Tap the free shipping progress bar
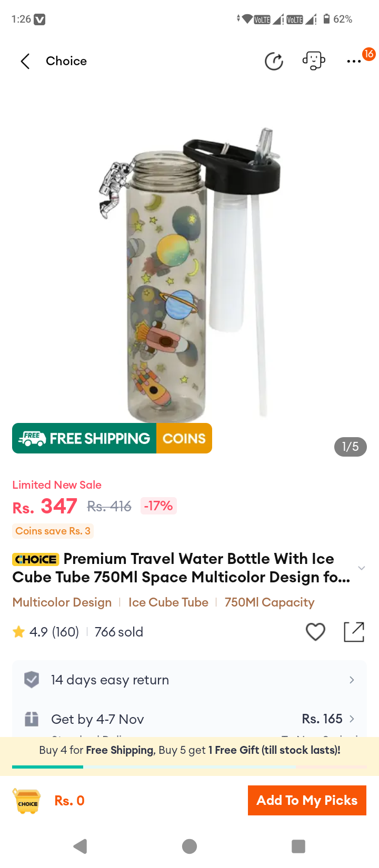This screenshot has width=379, height=868. 189,767
